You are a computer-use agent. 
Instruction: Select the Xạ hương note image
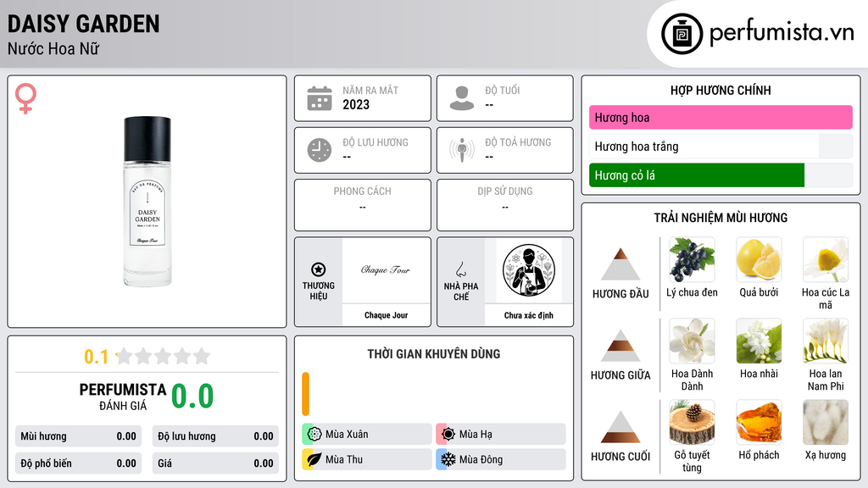tap(826, 422)
